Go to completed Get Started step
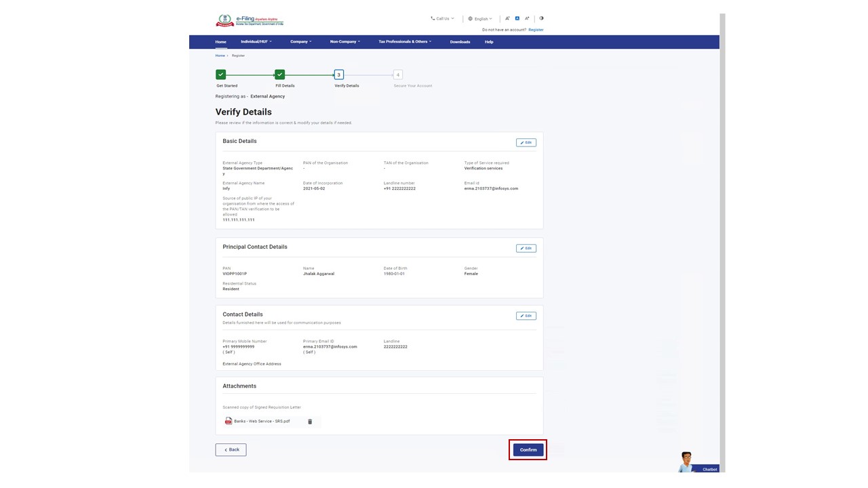This screenshot has height=488, width=868. pos(221,75)
